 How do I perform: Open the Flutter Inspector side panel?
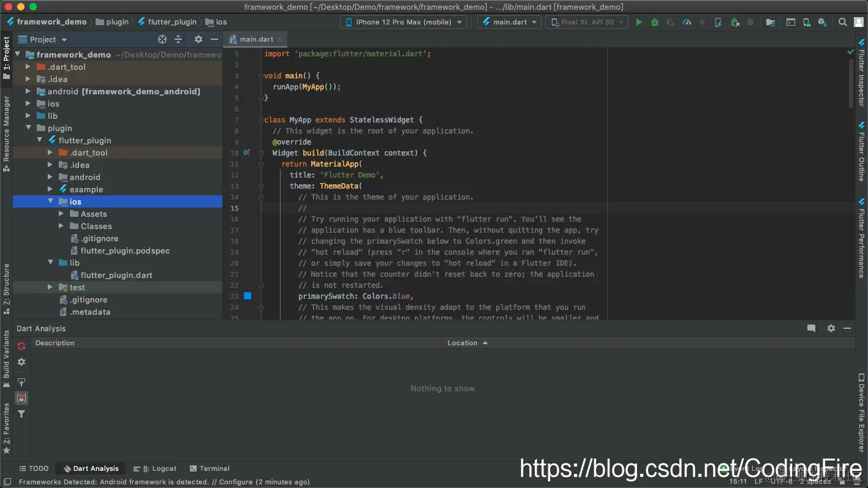(861, 72)
